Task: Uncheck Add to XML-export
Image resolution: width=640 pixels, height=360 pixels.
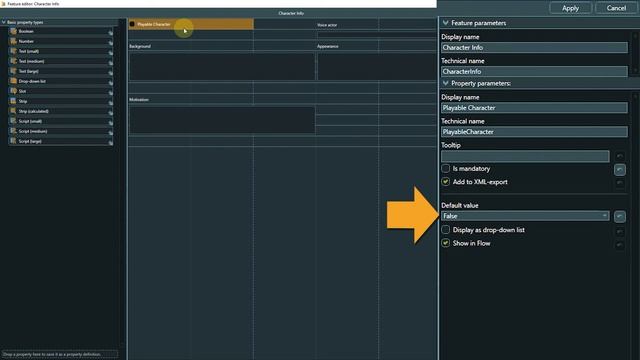Action: pyautogui.click(x=445, y=182)
